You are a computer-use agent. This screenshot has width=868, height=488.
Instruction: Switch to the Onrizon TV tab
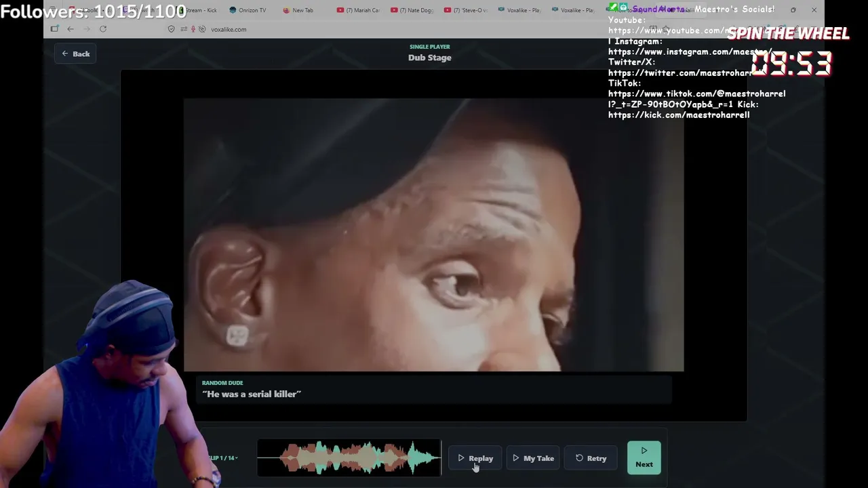248,10
